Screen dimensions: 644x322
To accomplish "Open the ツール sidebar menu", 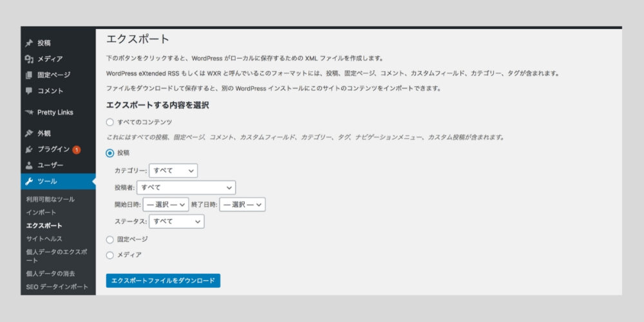I will click(x=59, y=182).
